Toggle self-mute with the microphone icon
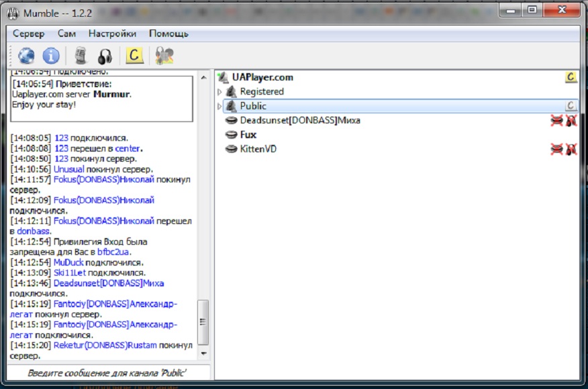This screenshot has width=588, height=389. click(x=81, y=56)
